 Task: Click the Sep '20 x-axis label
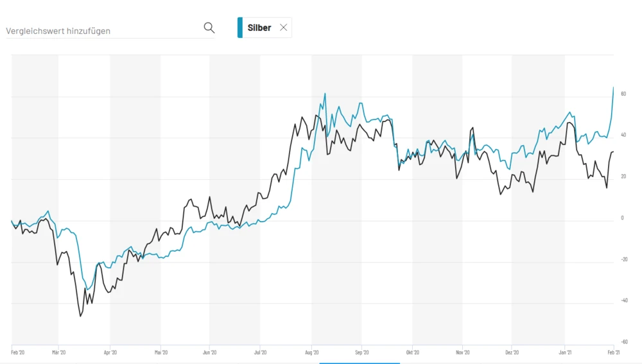coord(362,352)
